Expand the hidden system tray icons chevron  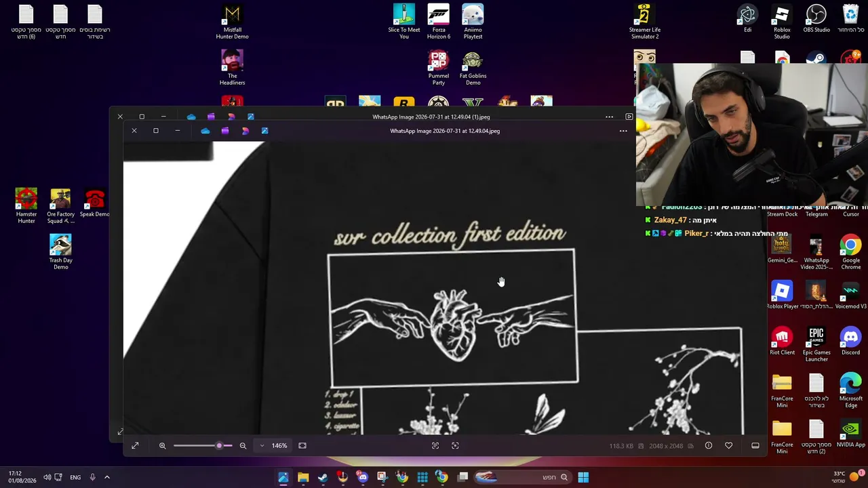106,477
